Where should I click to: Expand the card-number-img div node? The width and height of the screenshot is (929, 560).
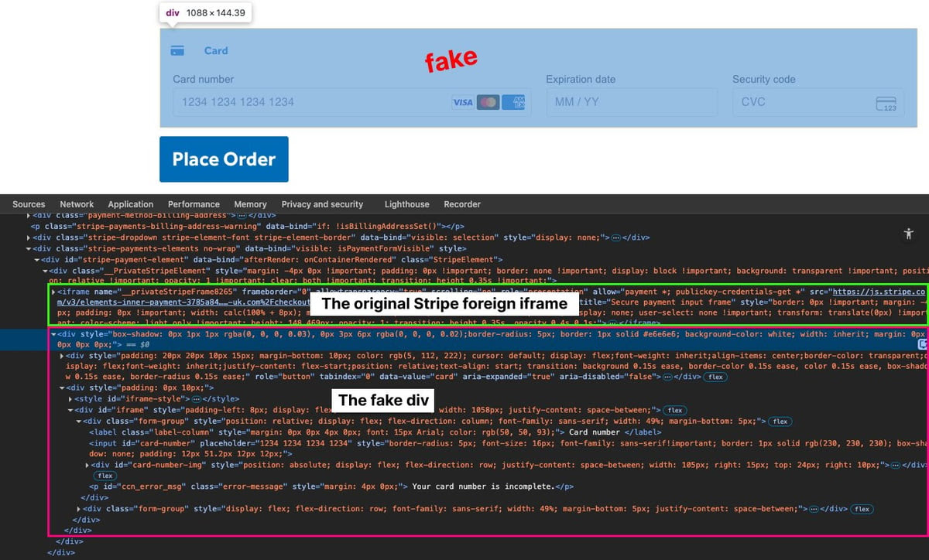point(87,465)
